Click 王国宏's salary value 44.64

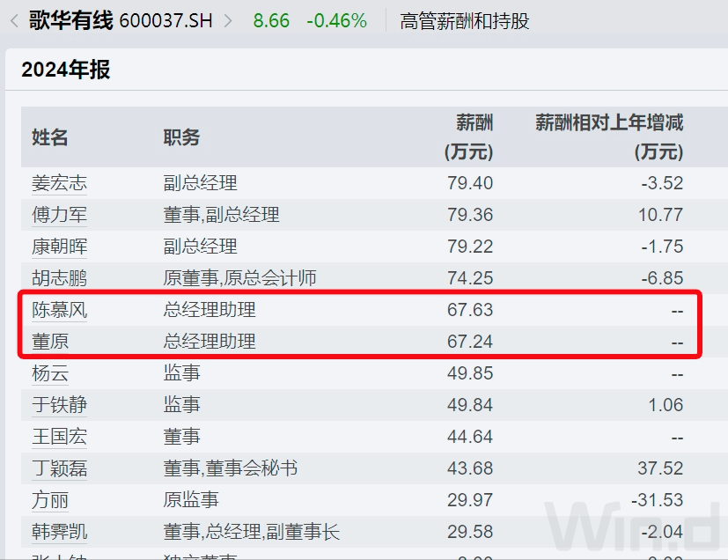coord(470,437)
